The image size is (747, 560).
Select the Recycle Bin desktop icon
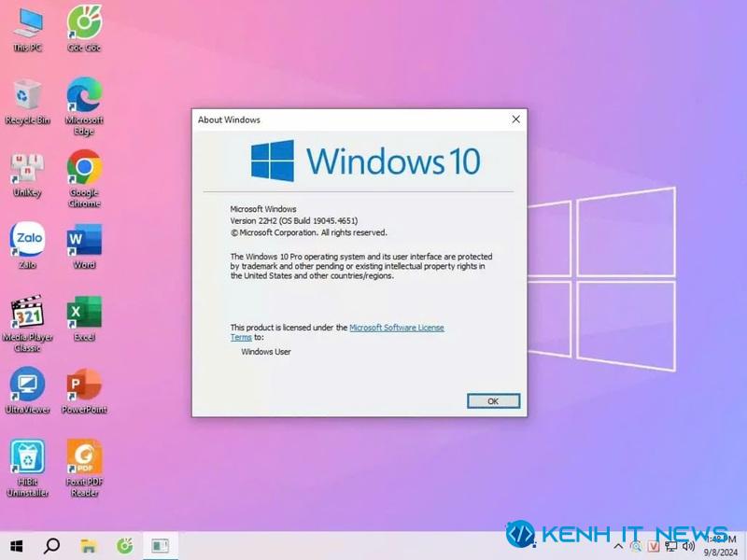[x=27, y=102]
